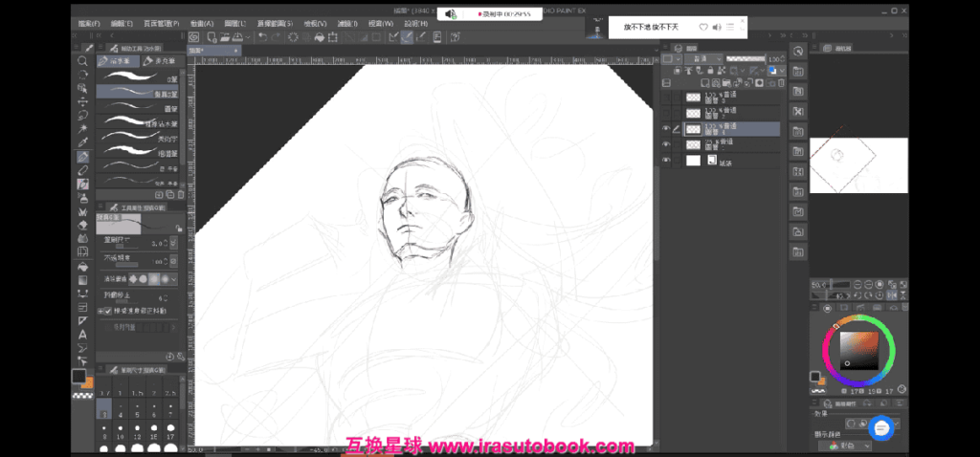The height and width of the screenshot is (457, 980).
Task: Select the Gradient tool
Action: click(82, 280)
